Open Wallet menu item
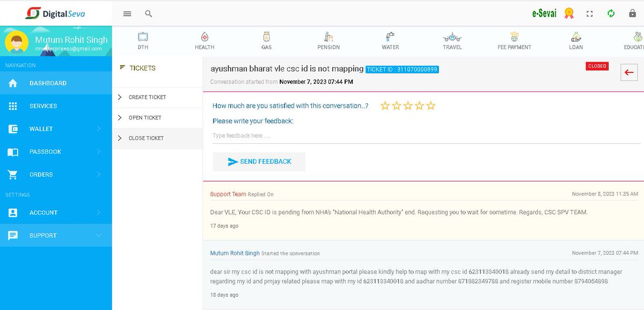 click(x=56, y=129)
